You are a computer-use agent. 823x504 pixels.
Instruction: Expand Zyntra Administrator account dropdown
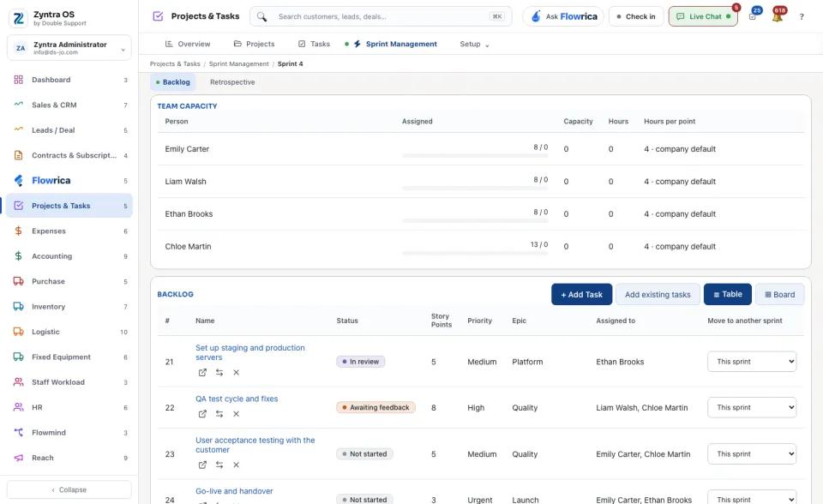pyautogui.click(x=69, y=48)
